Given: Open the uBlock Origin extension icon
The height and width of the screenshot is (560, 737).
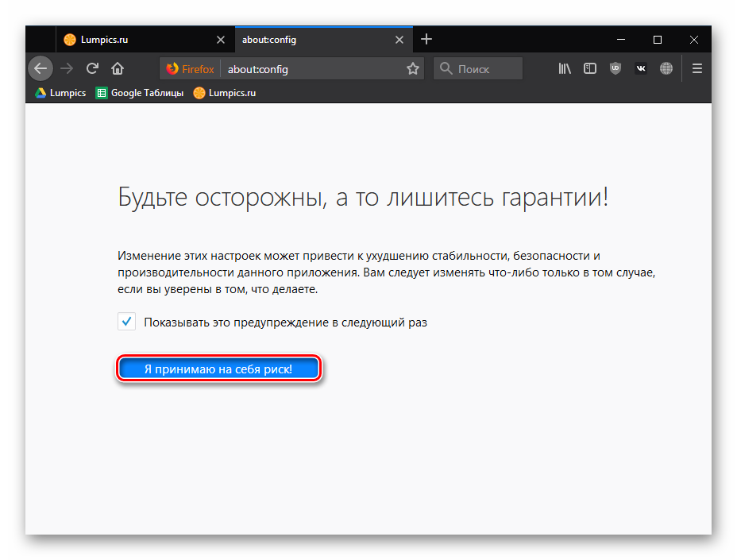Looking at the screenshot, I should tap(615, 68).
